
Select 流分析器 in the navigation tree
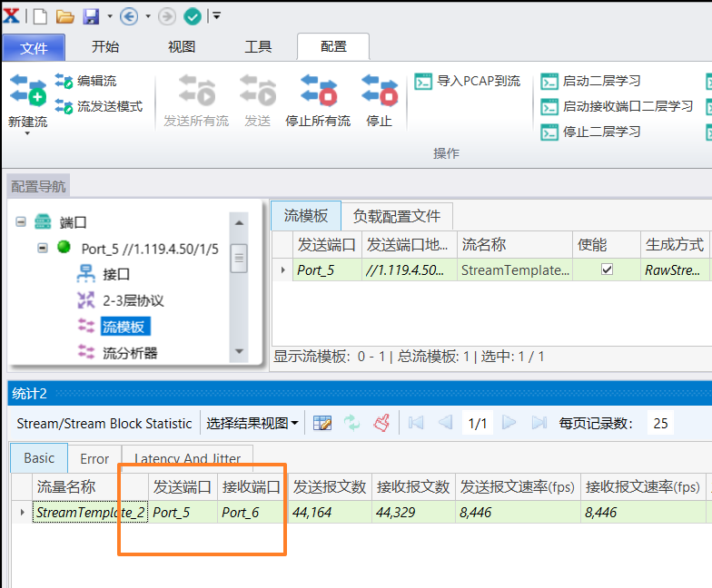[x=130, y=353]
